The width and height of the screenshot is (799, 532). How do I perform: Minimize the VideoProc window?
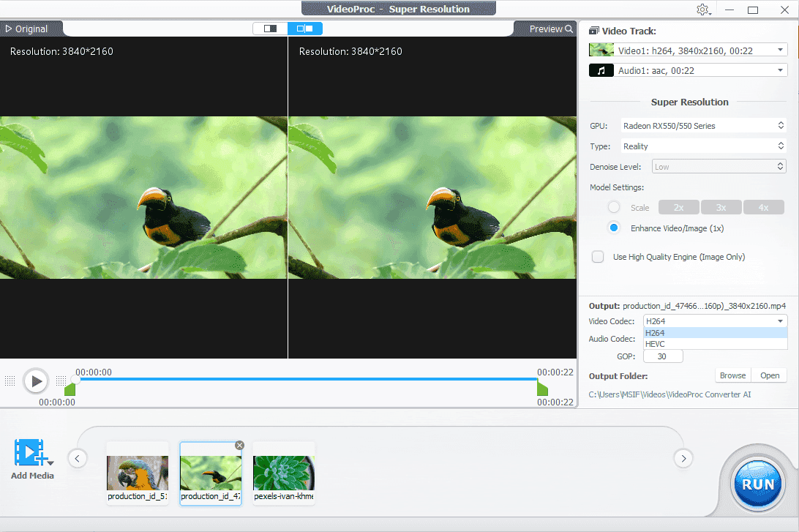pyautogui.click(x=729, y=10)
